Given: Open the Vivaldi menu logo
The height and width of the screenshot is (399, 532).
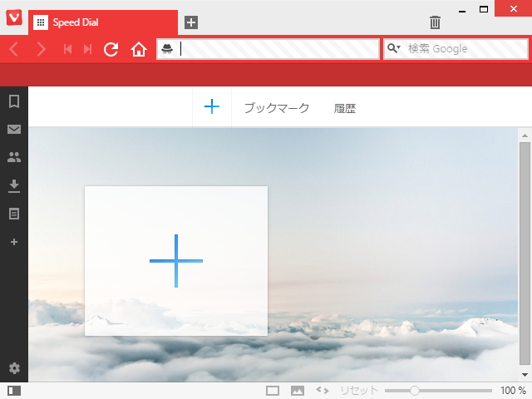Looking at the screenshot, I should coord(14,17).
